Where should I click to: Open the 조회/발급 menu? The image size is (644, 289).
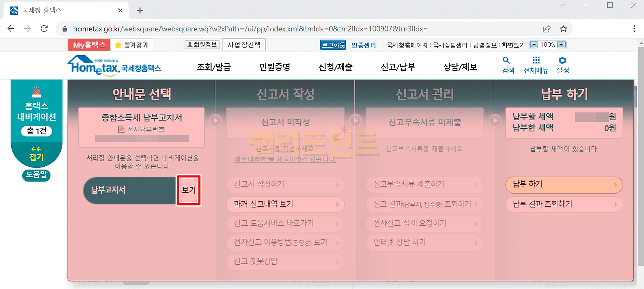point(214,67)
